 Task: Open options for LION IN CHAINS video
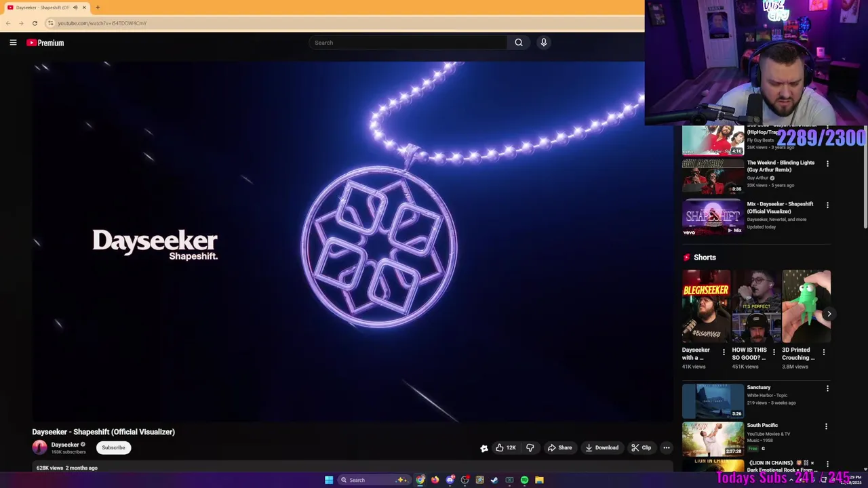pyautogui.click(x=827, y=464)
